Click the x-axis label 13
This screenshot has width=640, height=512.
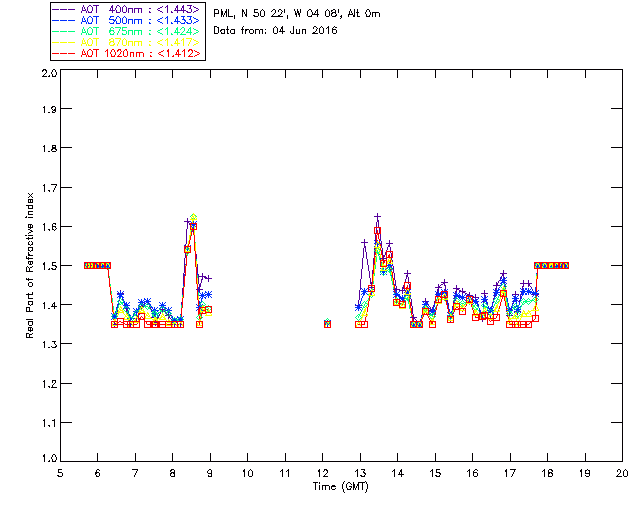pyautogui.click(x=360, y=473)
